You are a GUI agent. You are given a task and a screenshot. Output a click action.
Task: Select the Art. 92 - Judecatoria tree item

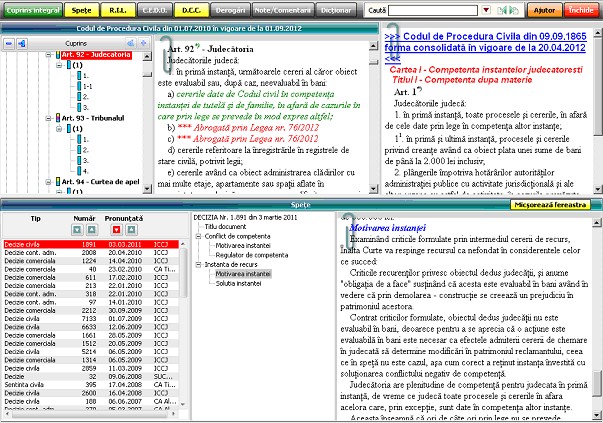pyautogui.click(x=96, y=55)
